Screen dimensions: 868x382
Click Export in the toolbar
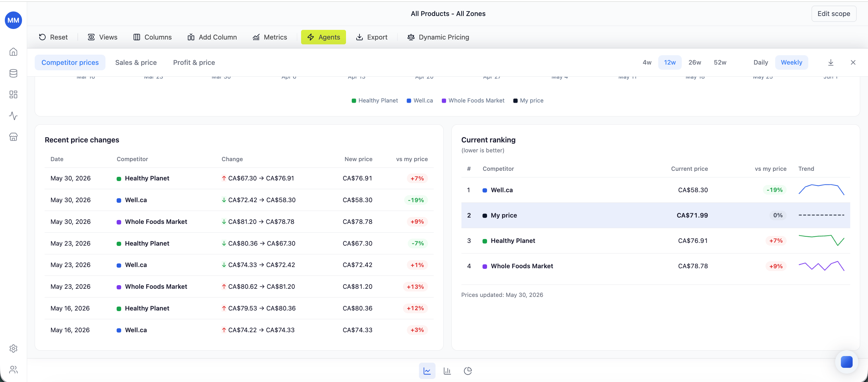[372, 37]
